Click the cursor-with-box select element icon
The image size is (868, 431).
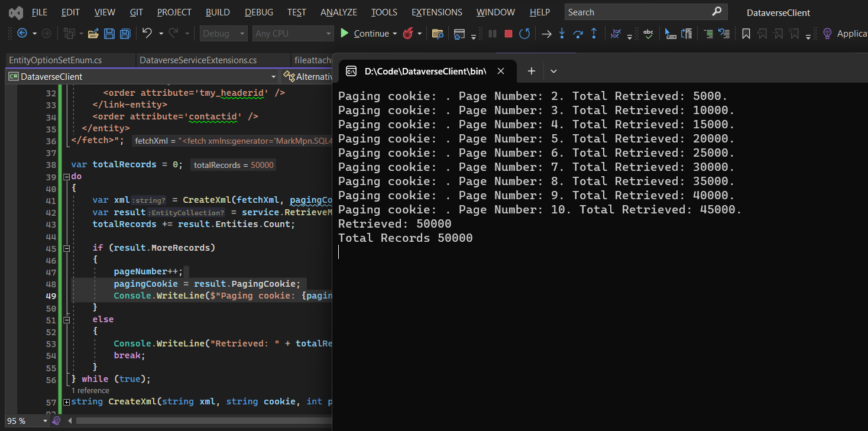[x=671, y=34]
